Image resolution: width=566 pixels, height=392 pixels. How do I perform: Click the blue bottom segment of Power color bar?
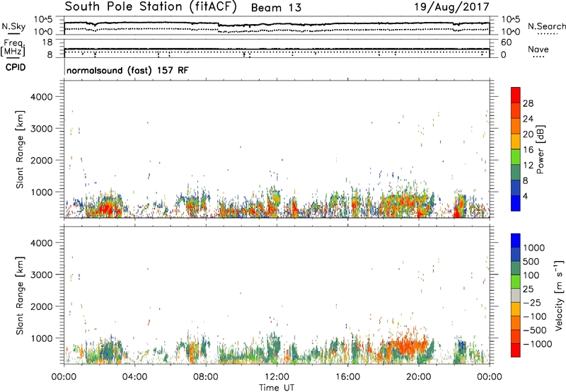click(516, 203)
